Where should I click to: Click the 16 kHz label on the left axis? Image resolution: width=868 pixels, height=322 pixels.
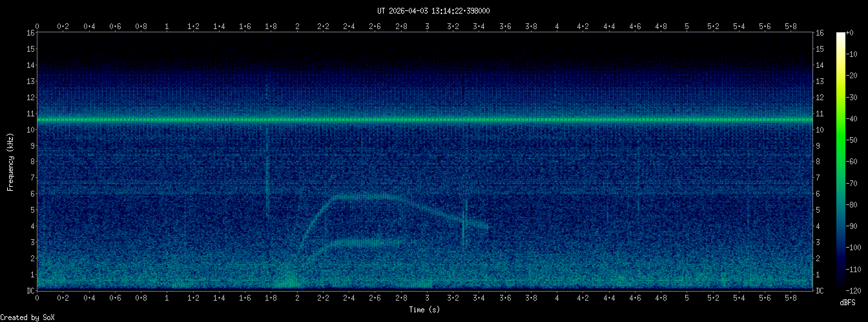pyautogui.click(x=30, y=33)
